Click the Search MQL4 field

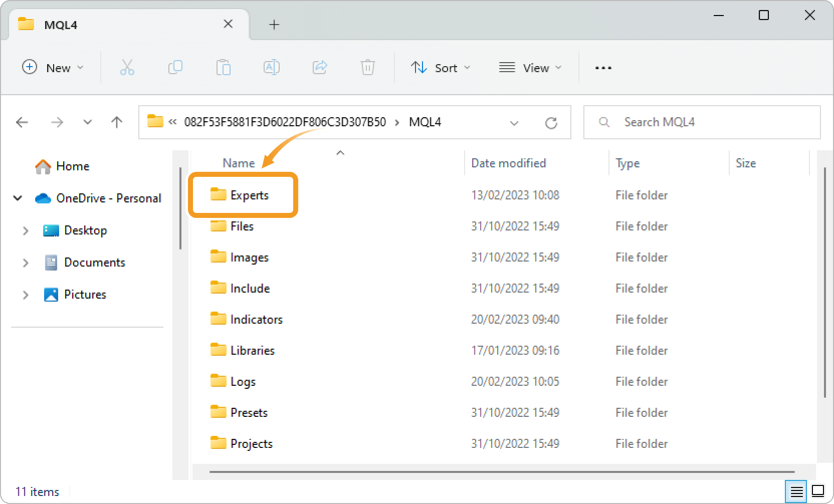pyautogui.click(x=702, y=122)
